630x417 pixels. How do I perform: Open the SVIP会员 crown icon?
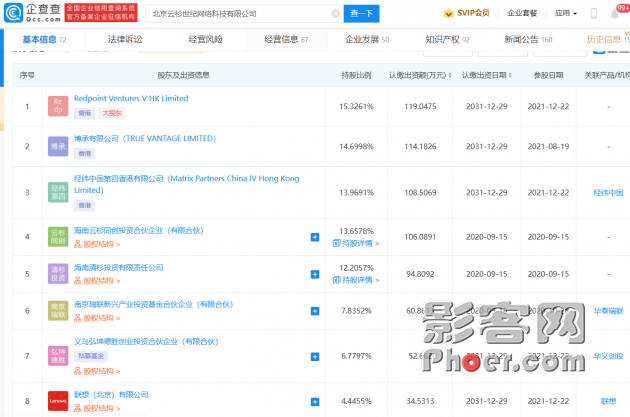tap(448, 13)
